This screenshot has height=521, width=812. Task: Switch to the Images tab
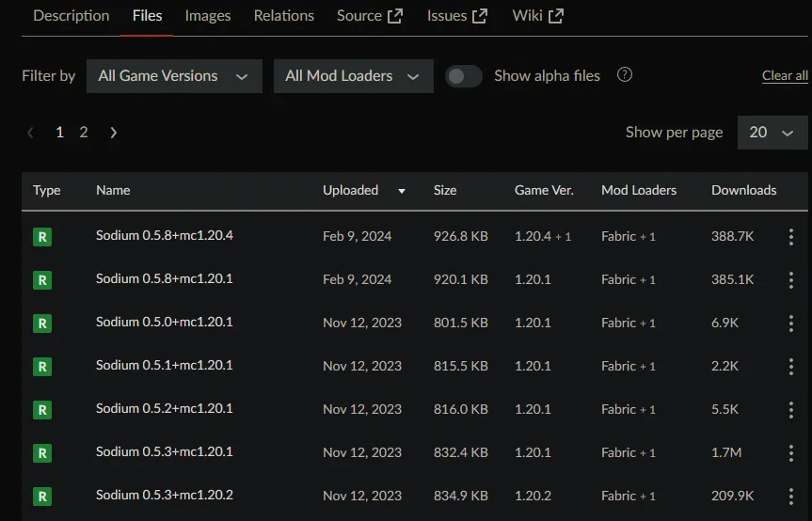click(x=208, y=16)
